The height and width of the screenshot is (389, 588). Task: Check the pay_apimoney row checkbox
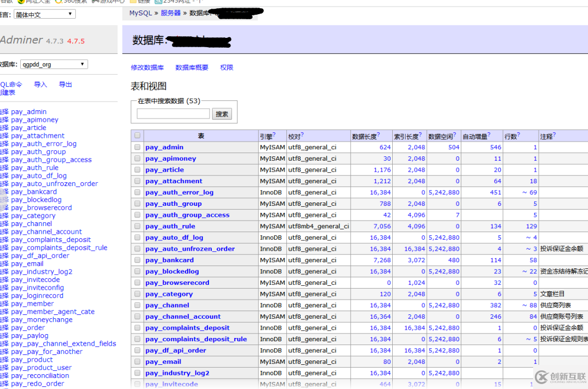click(x=137, y=159)
